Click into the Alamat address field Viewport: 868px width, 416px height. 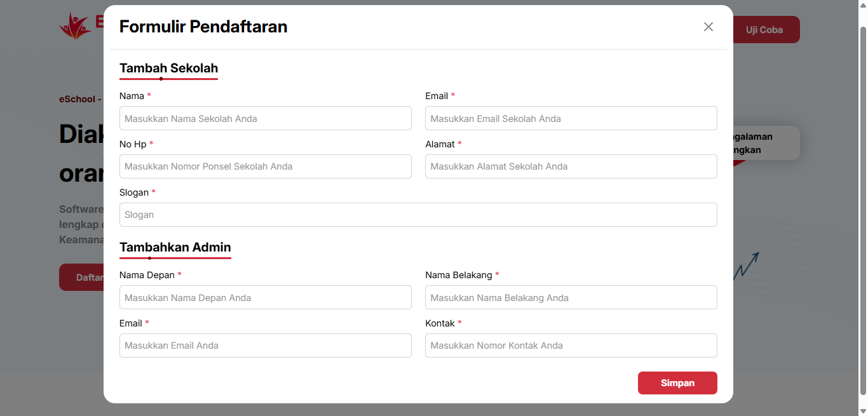click(x=571, y=166)
